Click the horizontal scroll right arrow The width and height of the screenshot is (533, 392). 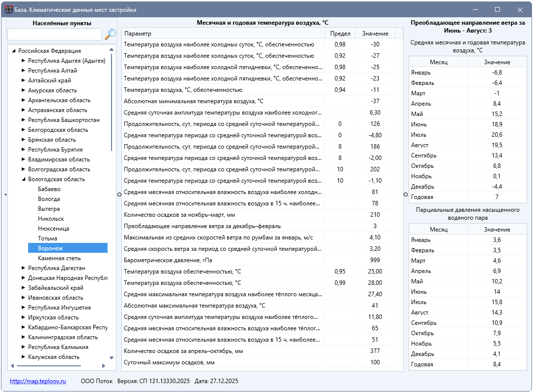pos(104,366)
